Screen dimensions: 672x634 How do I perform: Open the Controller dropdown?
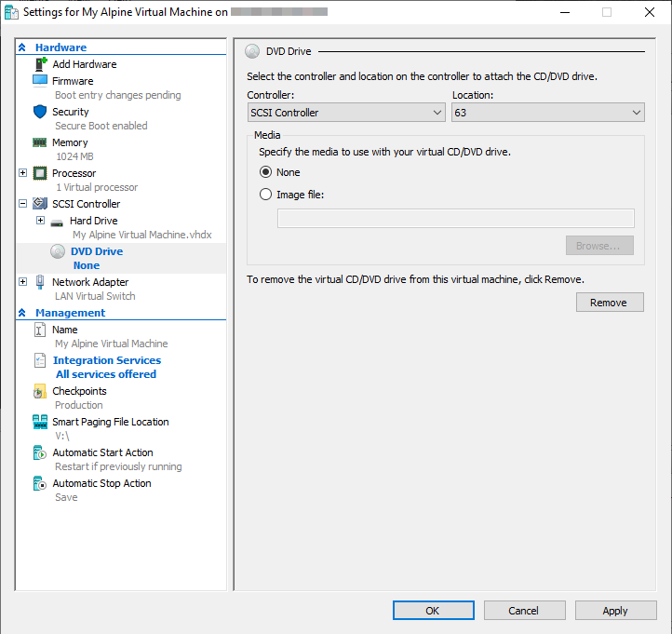[346, 113]
